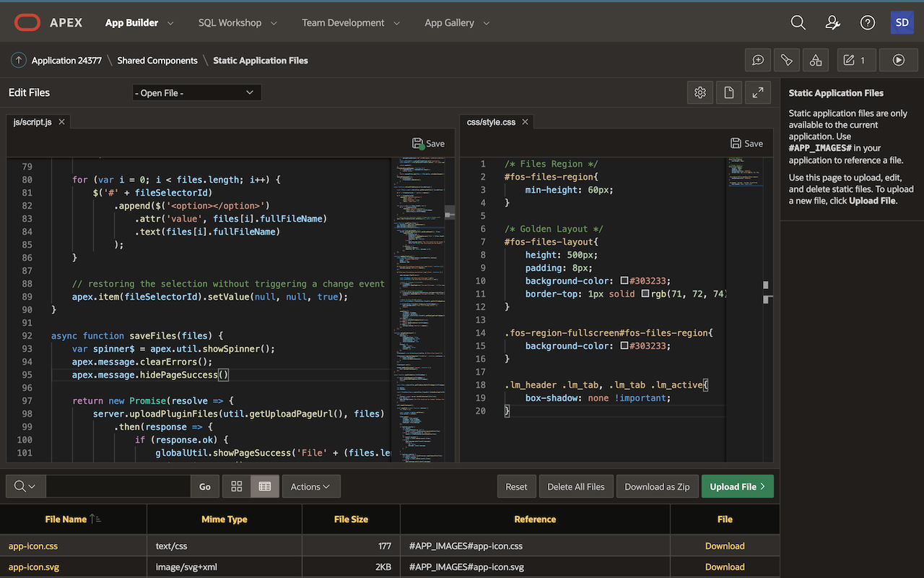Save the css/style.css file

[746, 143]
